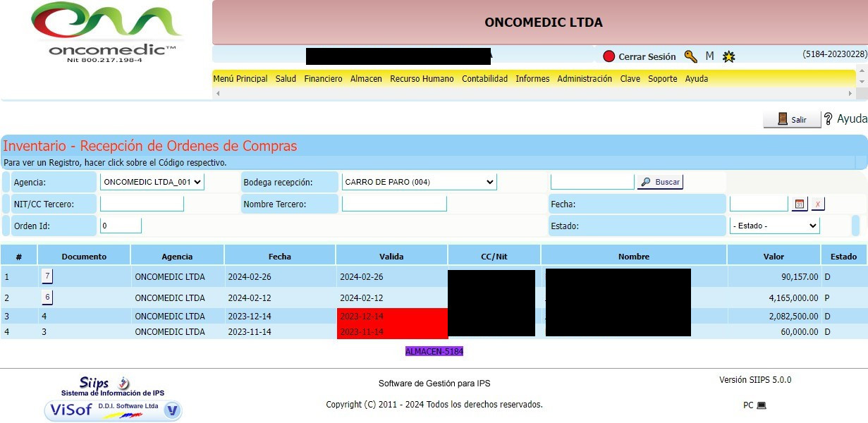Click the yellow starburst icon in header

click(x=729, y=56)
